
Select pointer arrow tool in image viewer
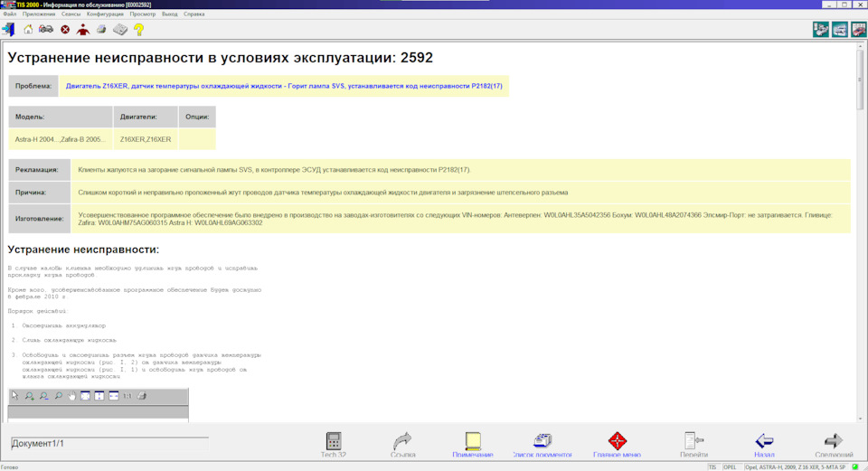(15, 396)
